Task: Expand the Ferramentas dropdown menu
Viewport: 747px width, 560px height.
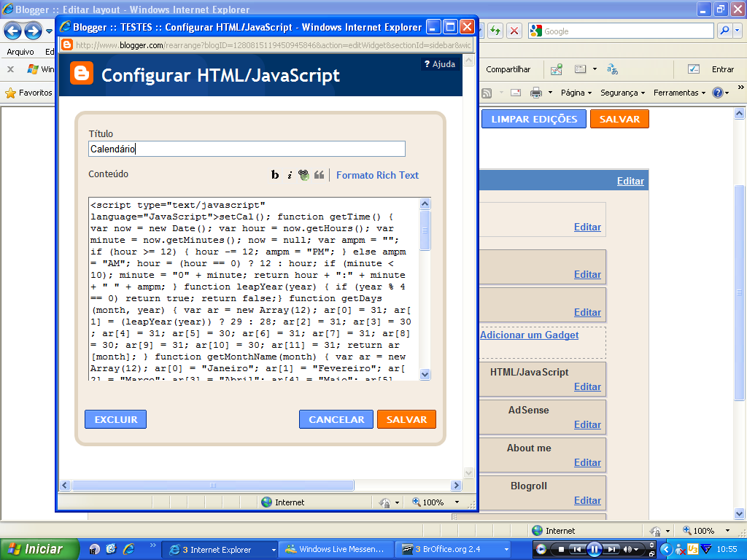Action: [x=679, y=93]
